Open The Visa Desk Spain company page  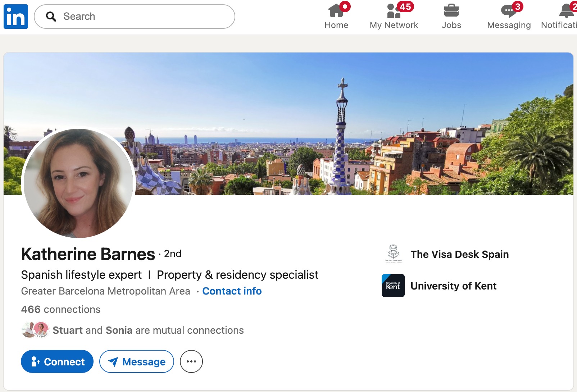click(x=459, y=254)
